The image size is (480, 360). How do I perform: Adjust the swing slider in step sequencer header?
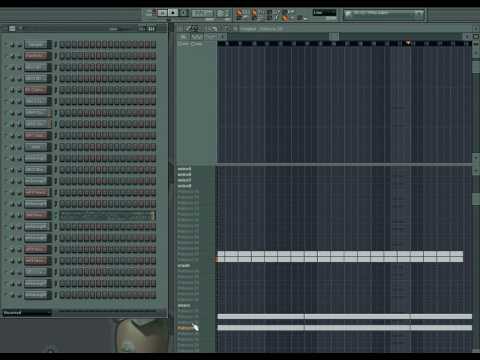(x=120, y=29)
